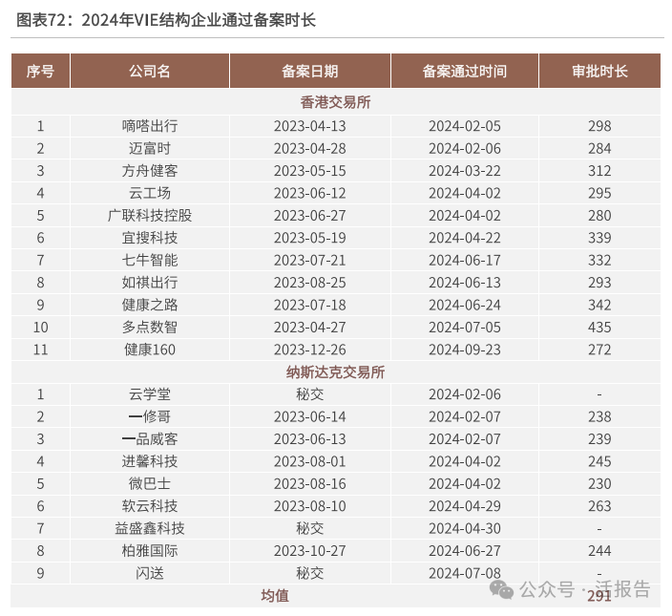The image size is (672, 616).
Task: Click the '均值' average label
Action: click(x=275, y=595)
